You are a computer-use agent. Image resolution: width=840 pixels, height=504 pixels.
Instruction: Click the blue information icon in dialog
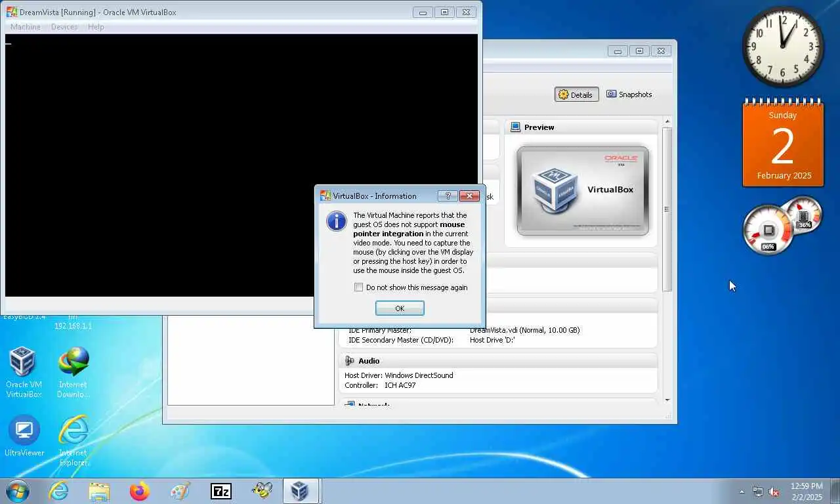pyautogui.click(x=336, y=221)
